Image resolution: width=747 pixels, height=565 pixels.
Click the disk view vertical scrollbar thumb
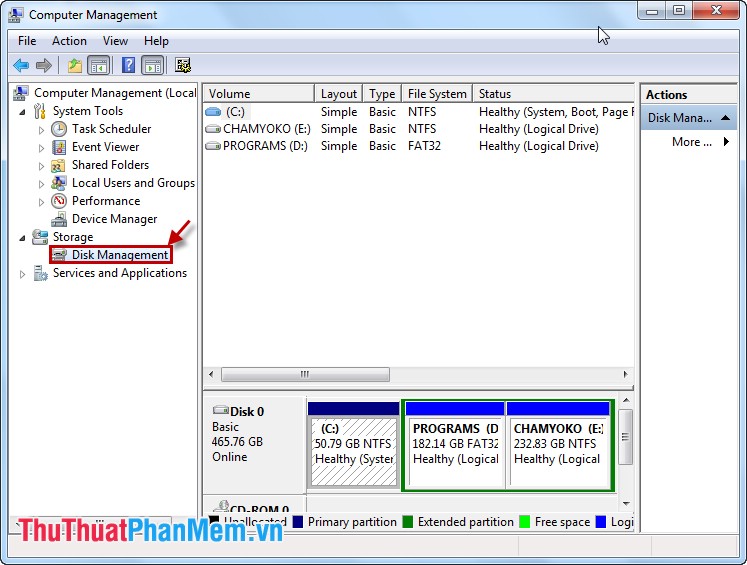(626, 436)
